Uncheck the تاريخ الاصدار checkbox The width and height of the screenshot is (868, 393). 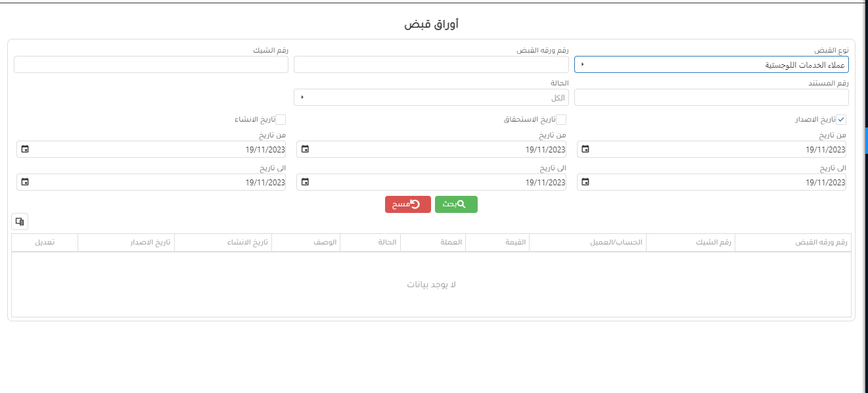pyautogui.click(x=841, y=120)
